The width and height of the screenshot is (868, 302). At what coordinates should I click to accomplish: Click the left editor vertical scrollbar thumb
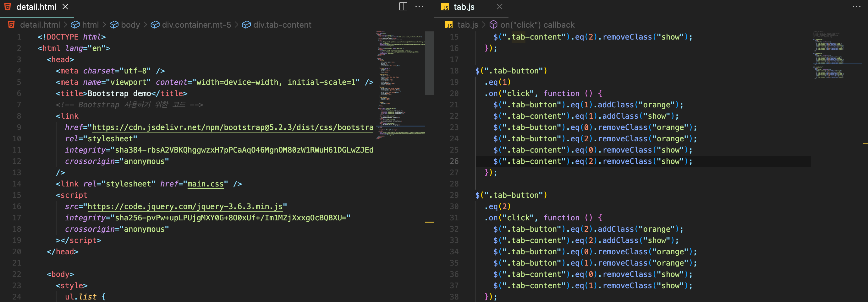pos(429,63)
